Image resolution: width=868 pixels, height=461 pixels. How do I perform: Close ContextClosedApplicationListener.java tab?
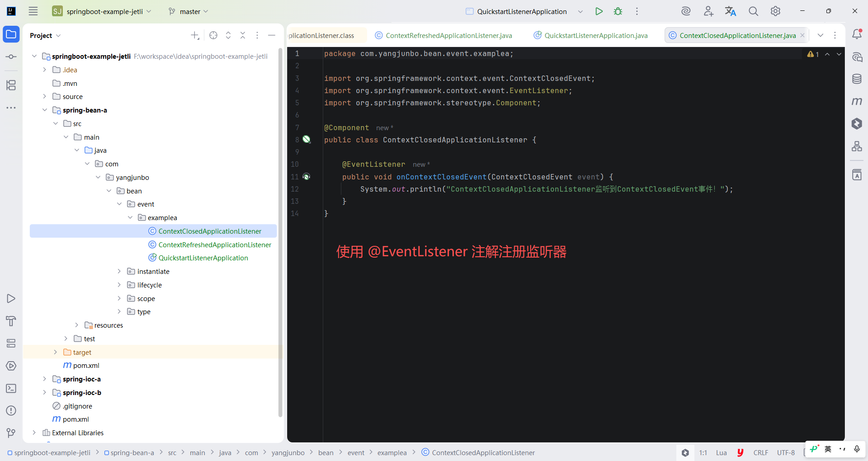[x=802, y=35]
